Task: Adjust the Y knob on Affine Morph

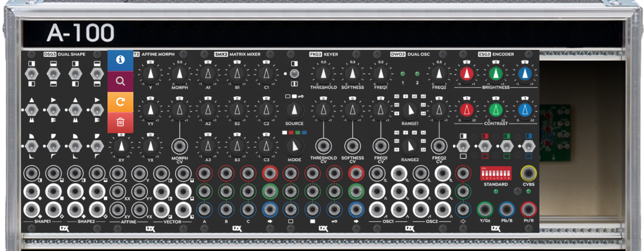Action: point(151,73)
